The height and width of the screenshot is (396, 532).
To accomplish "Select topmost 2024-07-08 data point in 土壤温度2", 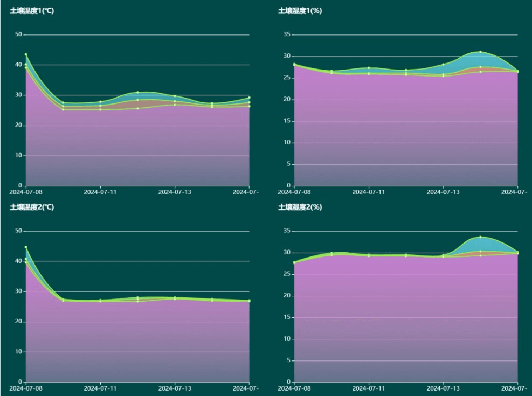I will pos(26,247).
